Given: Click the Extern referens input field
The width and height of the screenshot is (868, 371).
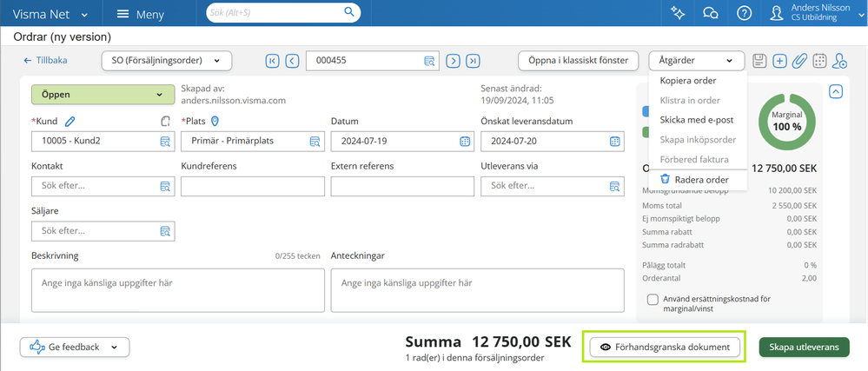Looking at the screenshot, I should [x=402, y=186].
